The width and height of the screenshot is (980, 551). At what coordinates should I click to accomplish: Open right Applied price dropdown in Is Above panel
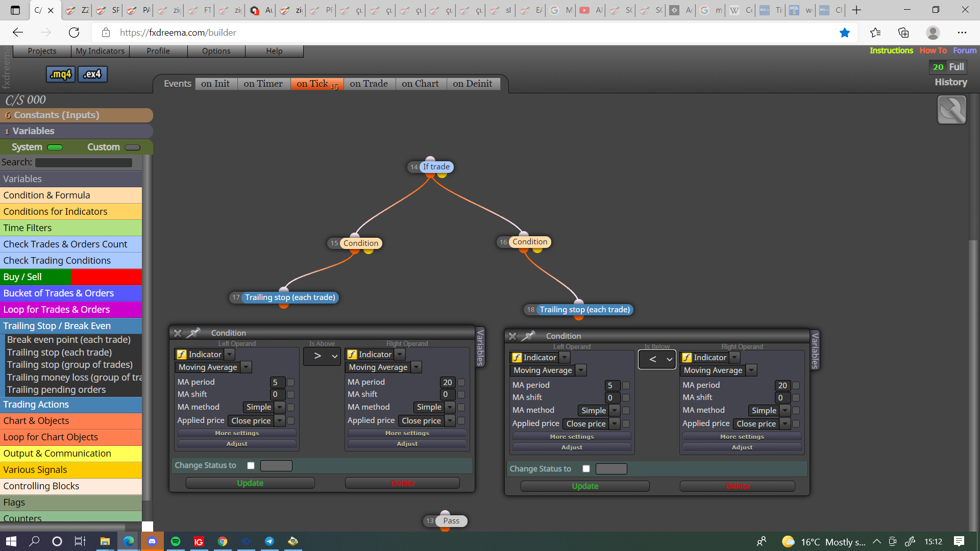450,421
